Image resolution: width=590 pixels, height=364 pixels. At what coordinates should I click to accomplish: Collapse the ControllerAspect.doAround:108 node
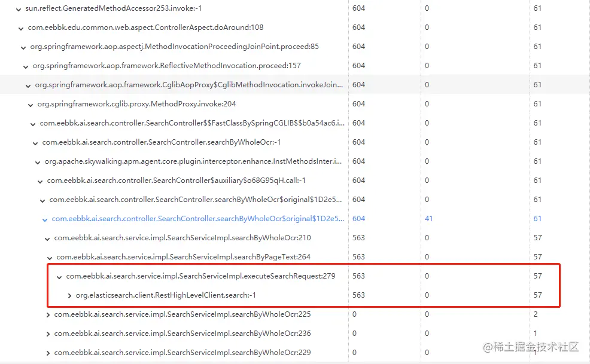21,28
